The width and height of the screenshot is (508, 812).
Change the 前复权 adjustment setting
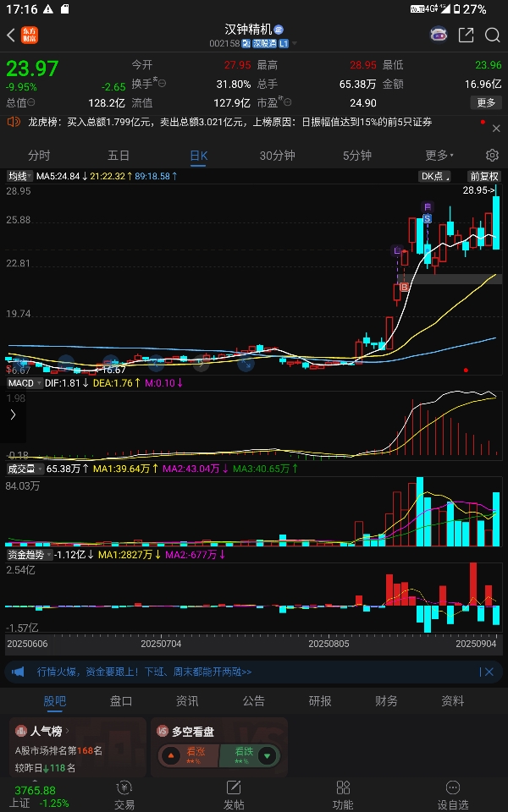tap(484, 176)
